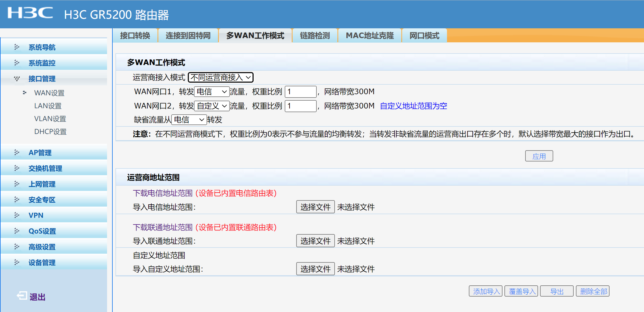
Task: Choose file for 导入电信地址范围
Action: 315,207
